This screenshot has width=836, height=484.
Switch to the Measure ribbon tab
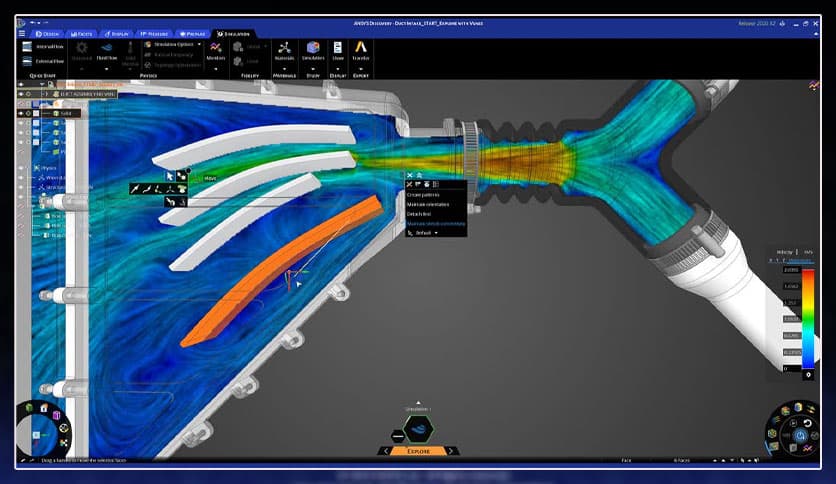[154, 34]
